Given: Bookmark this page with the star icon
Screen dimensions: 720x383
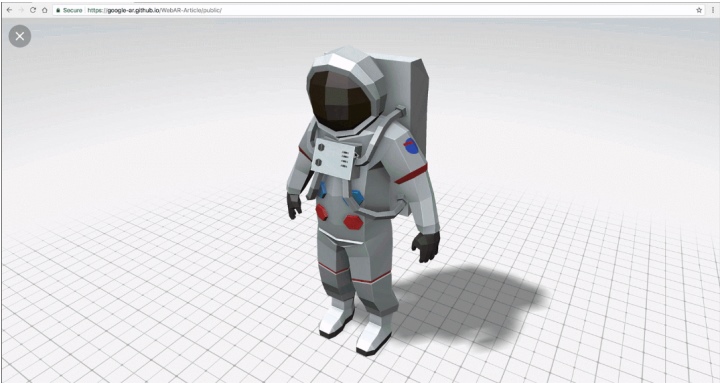Looking at the screenshot, I should 699,10.
